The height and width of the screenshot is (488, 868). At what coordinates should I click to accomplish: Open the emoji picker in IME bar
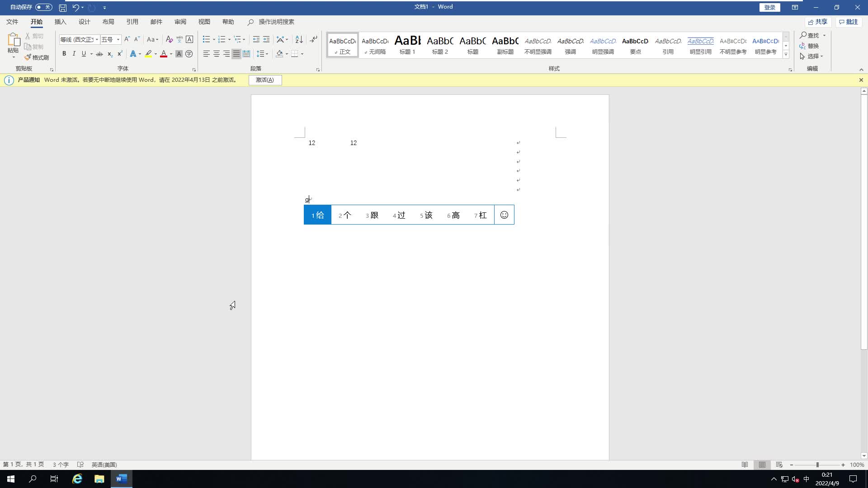[x=504, y=215]
